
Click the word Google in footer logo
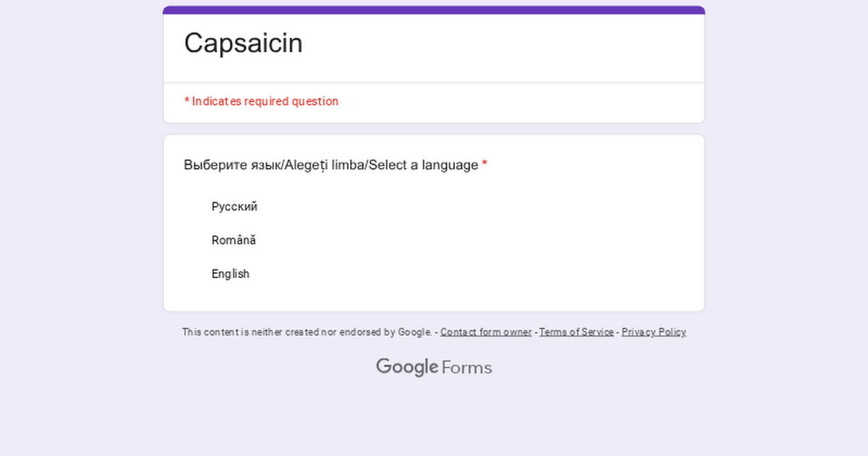[x=407, y=368]
